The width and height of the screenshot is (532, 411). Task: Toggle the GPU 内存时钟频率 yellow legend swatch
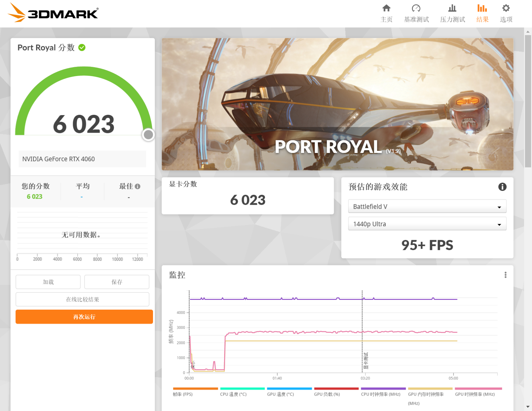(430, 389)
